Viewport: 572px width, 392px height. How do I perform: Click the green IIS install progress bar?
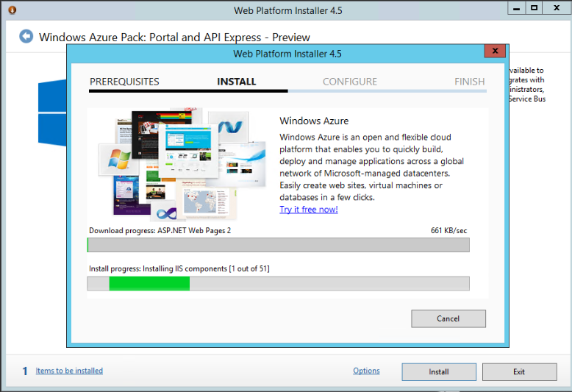click(x=149, y=283)
